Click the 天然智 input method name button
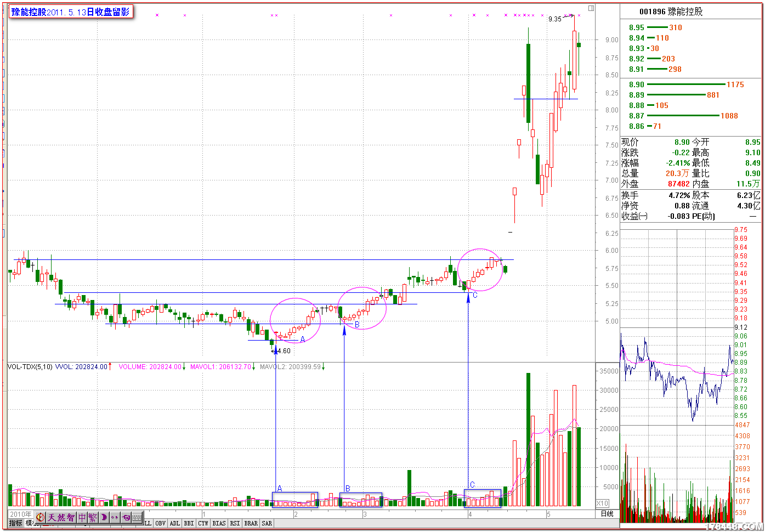This screenshot has width=765, height=532. (x=61, y=517)
